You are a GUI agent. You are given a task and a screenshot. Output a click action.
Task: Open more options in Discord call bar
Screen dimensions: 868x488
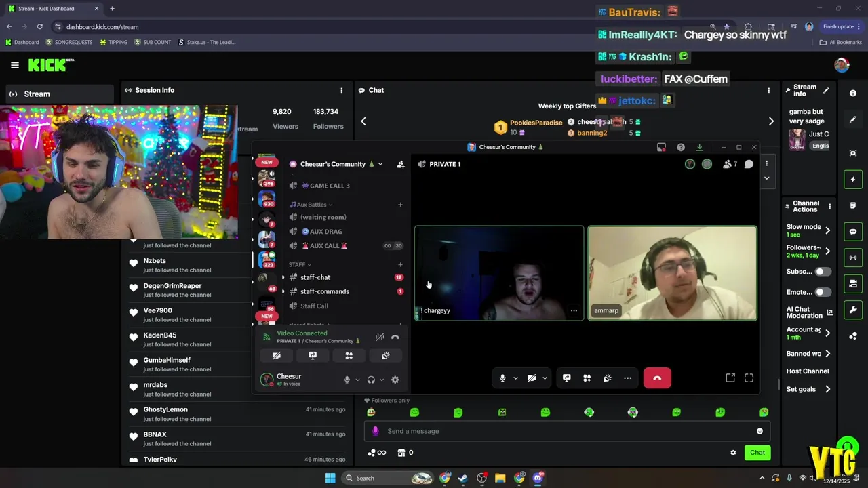coord(628,378)
